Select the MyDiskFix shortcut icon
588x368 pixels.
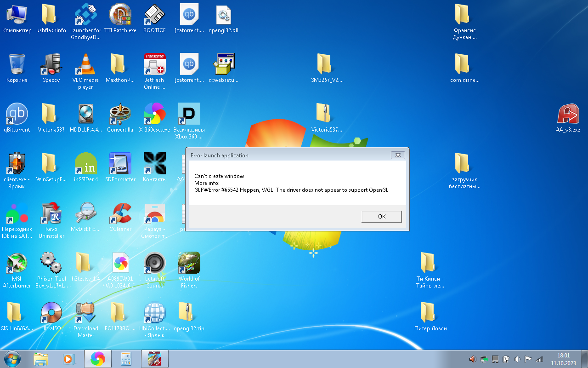tap(85, 218)
